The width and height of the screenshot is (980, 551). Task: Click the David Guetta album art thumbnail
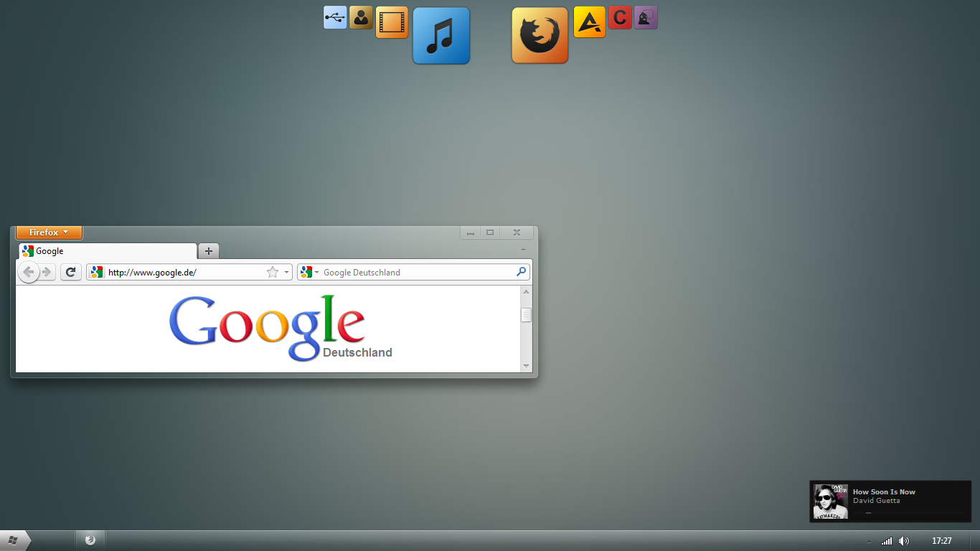point(831,501)
